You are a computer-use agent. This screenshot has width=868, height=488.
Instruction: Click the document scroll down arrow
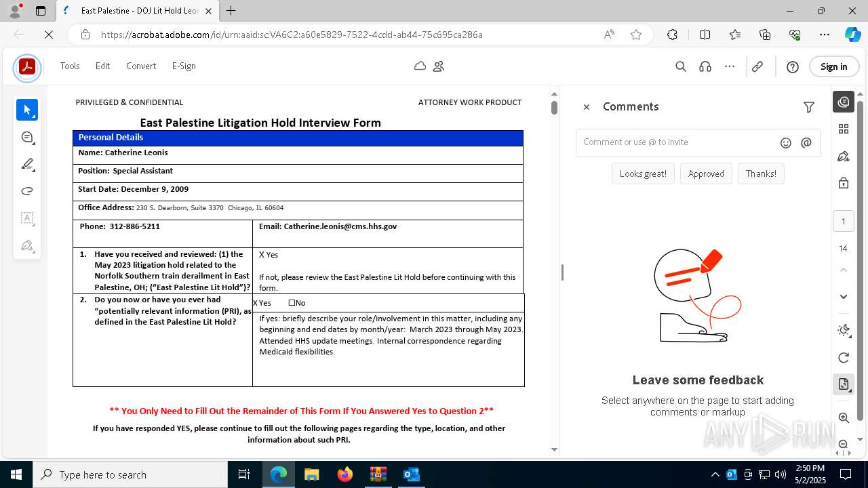click(554, 449)
